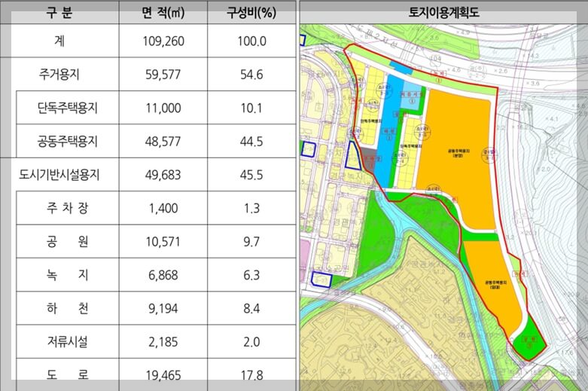The height and width of the screenshot is (391, 588).
Task: Click the 48,577 area cell
Action: (x=163, y=142)
